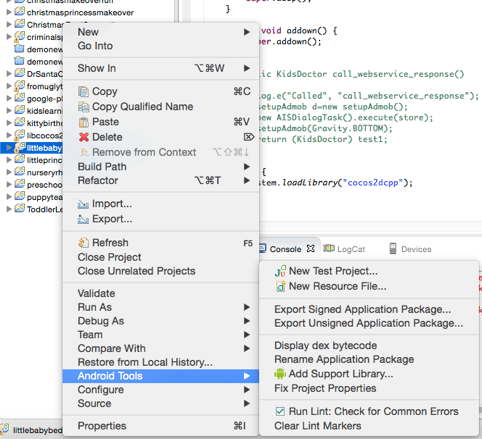Switch to the Devices tab
This screenshot has width=482, height=439.
(410, 249)
